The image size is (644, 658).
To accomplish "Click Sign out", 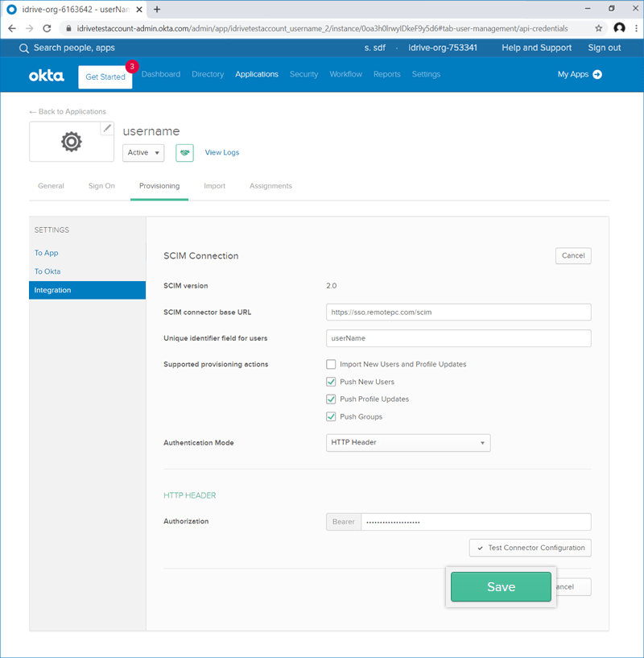I will [604, 48].
